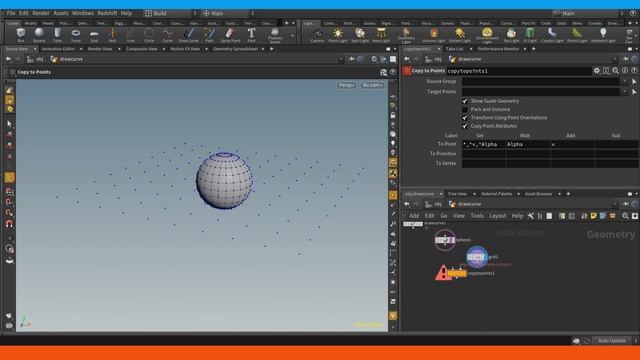Select the Grid shelf tool
This screenshot has width=640, height=360.
(94, 35)
